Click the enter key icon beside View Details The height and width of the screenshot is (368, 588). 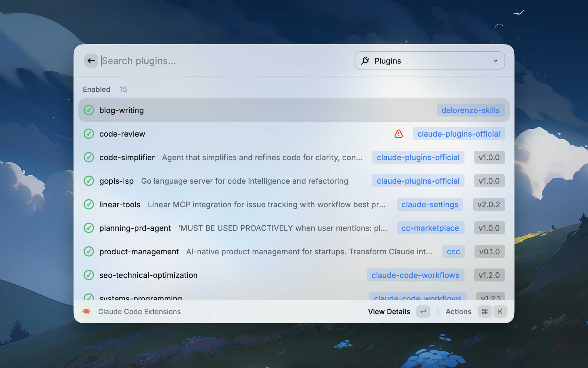(x=423, y=311)
